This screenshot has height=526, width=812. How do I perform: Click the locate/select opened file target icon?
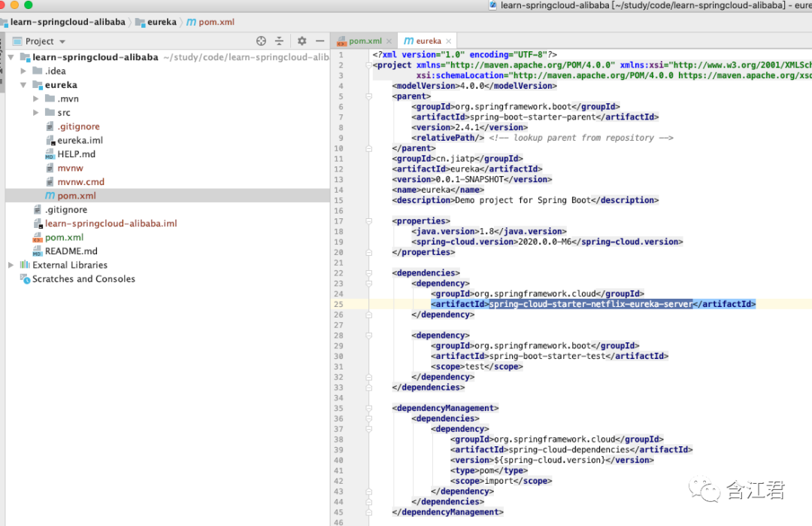tap(261, 41)
